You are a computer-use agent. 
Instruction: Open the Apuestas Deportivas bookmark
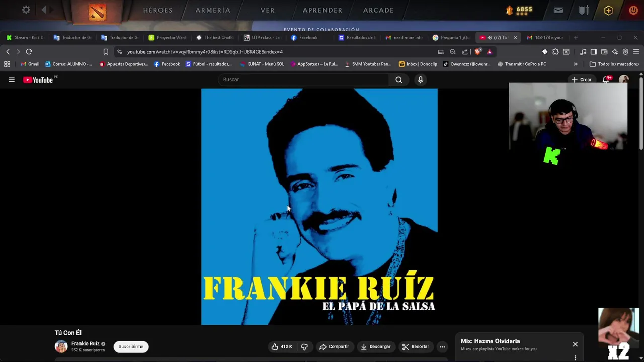pos(124,64)
